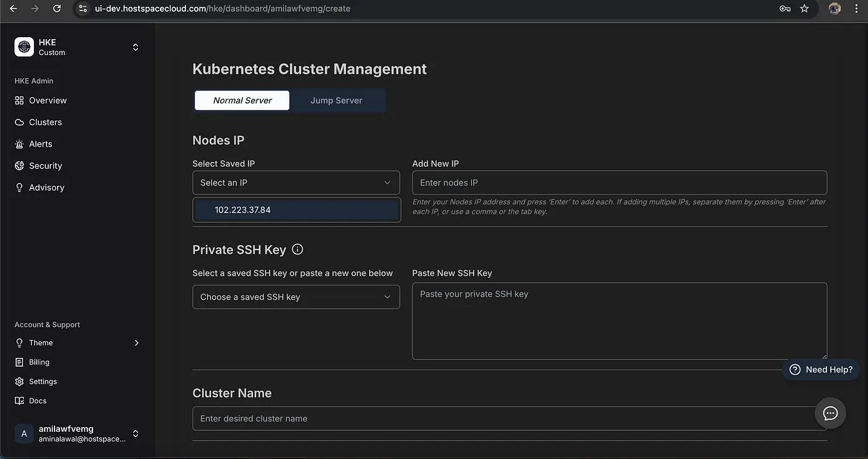Screen dimensions: 868x459
Task: Open the browser profile avatar
Action: [835, 8]
